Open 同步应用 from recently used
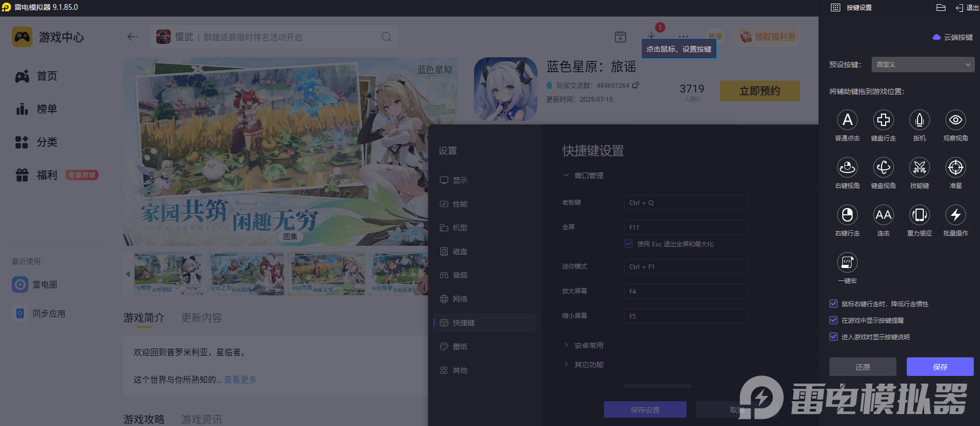 coord(39,313)
